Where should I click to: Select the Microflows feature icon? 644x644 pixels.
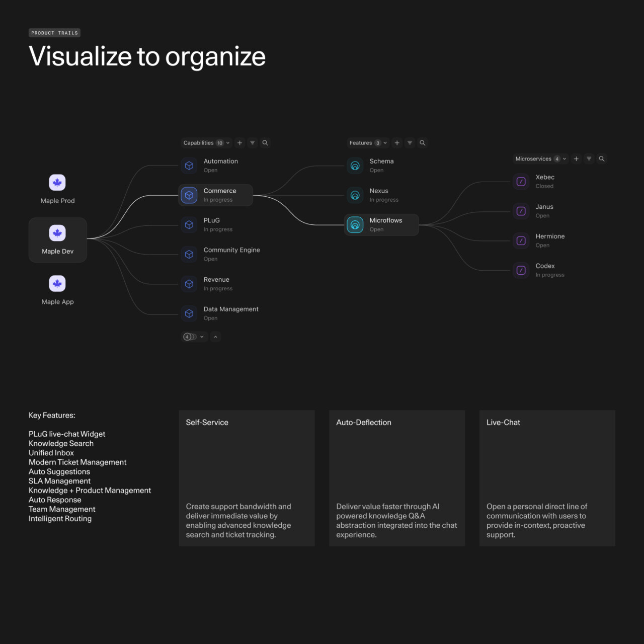[x=355, y=225]
